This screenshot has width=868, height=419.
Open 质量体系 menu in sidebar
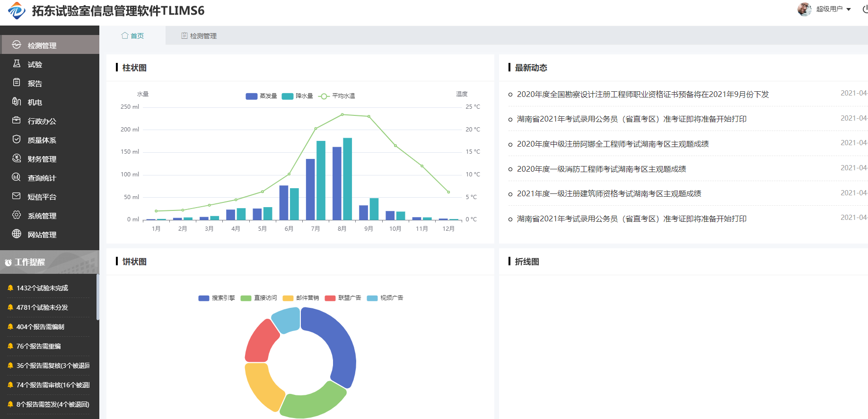(50, 140)
